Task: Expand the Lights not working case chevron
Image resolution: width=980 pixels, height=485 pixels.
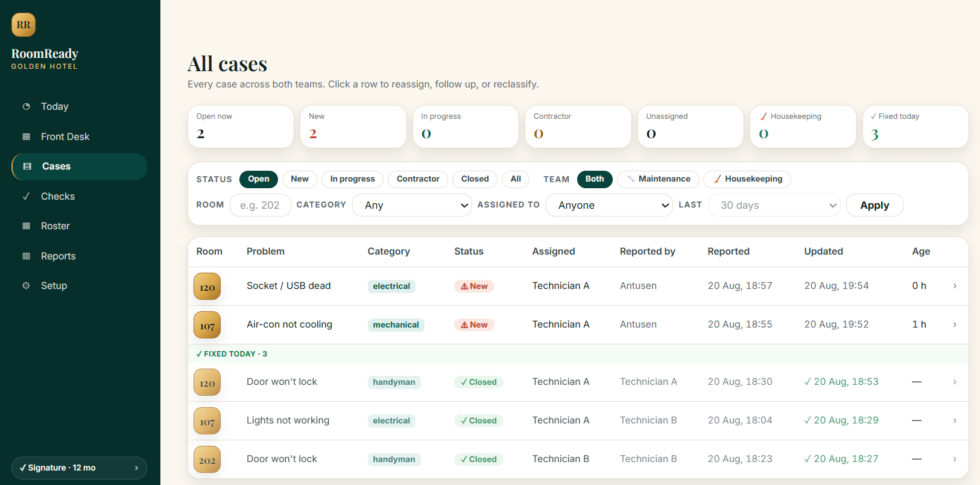Action: point(955,420)
